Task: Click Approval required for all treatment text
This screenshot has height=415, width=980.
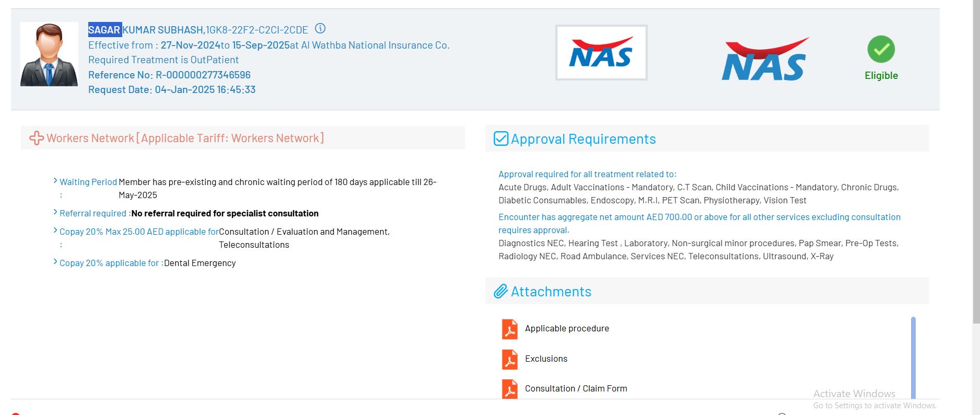Action: click(x=587, y=174)
